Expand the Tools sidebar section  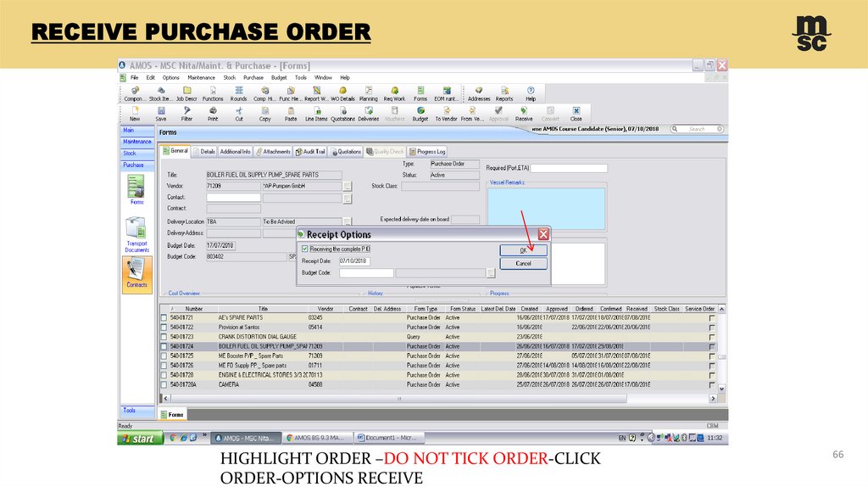(x=136, y=411)
